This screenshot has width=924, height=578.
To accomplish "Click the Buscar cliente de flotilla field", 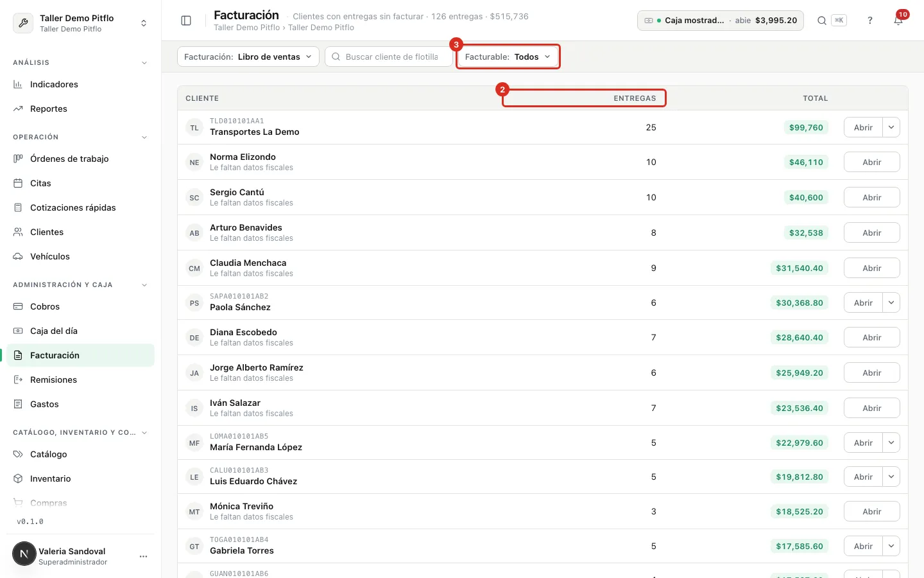I will 389,57.
